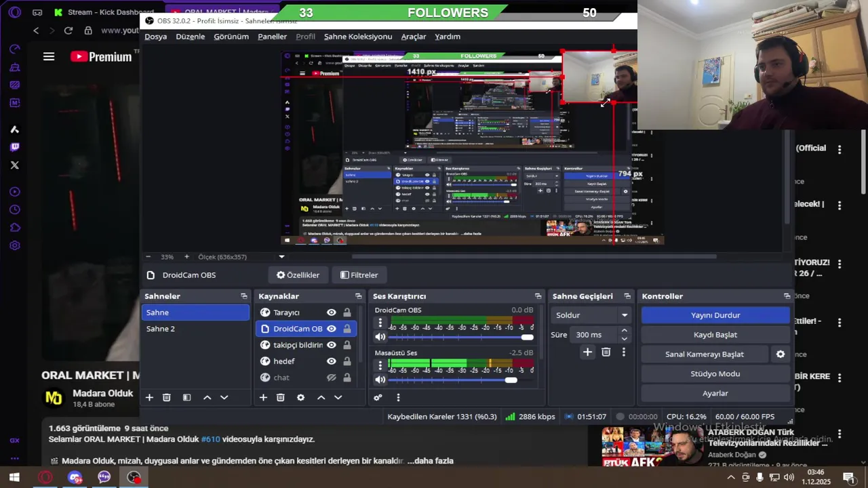The width and height of the screenshot is (868, 488).
Task: Open the X (Twitter) icon in Opera sidebar
Action: (x=15, y=165)
